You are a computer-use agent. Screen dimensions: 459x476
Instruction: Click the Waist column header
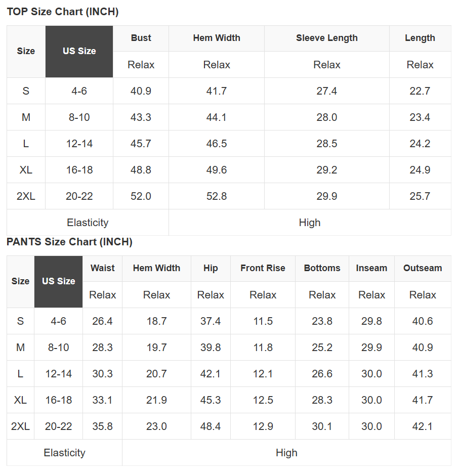point(103,268)
